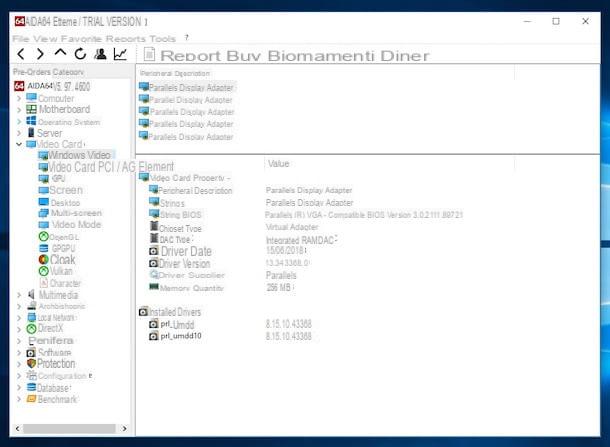Expand the Motherboard tree node
Screen dimensions: 610x447
[x=19, y=110]
